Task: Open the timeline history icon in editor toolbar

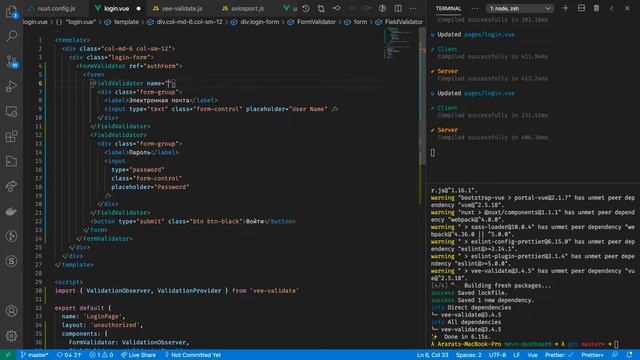Action: coord(306,8)
